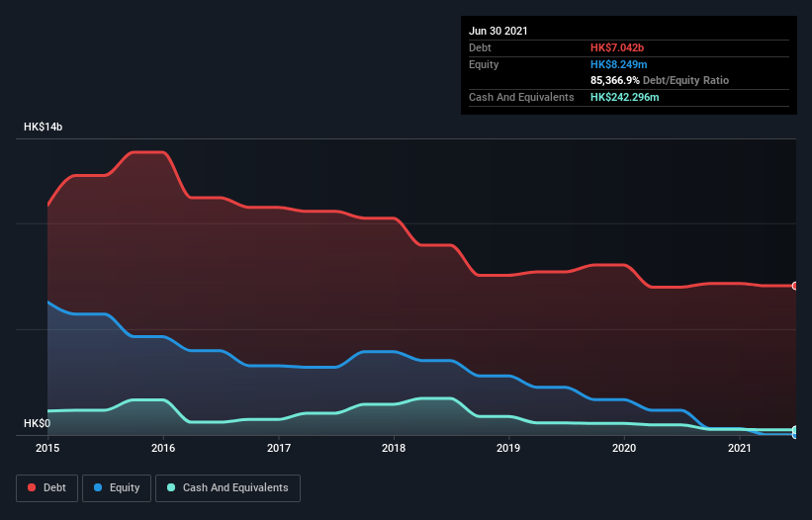Click the HK$8.249m equity value
Screen dimensions: 812x520
coord(619,64)
